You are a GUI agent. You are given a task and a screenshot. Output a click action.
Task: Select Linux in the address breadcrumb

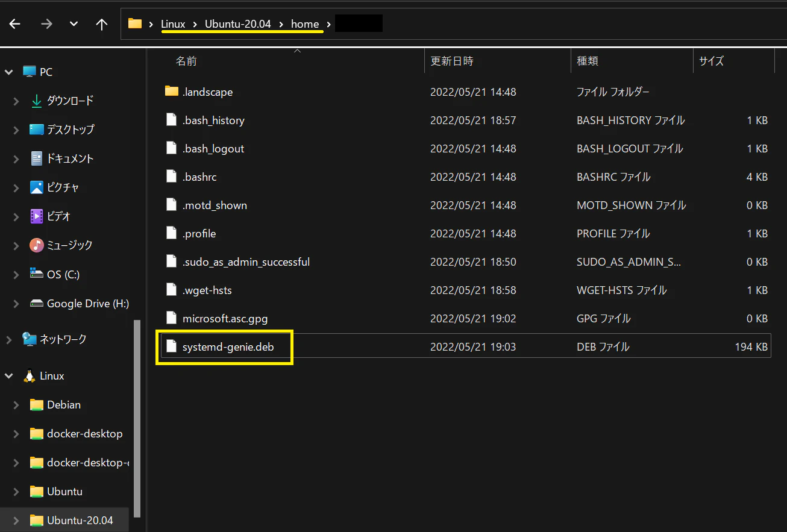[173, 24]
